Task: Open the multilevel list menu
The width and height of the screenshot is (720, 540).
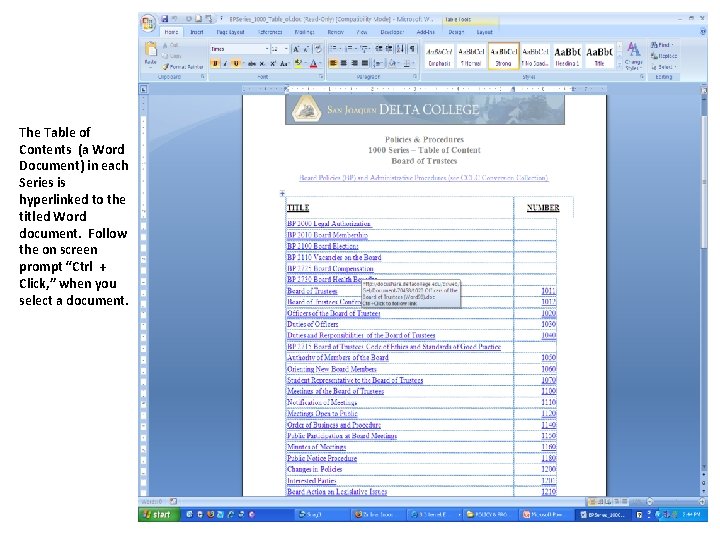Action: [x=365, y=49]
